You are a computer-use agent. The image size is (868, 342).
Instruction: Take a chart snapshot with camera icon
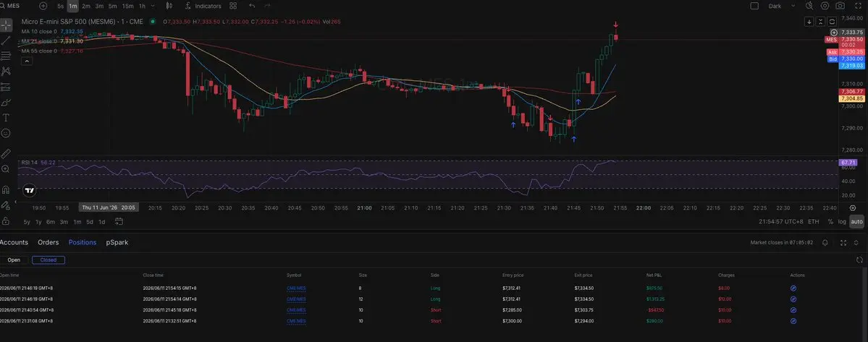point(840,6)
